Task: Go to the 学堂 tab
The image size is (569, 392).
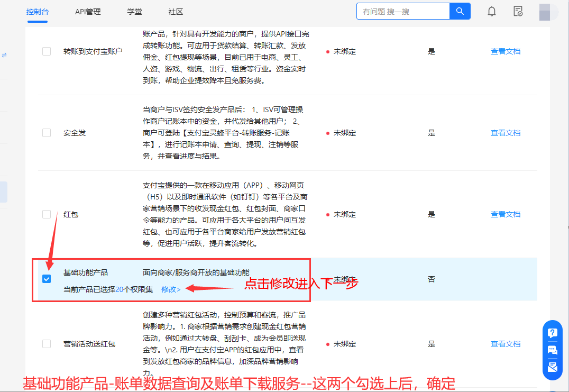Action: point(134,12)
